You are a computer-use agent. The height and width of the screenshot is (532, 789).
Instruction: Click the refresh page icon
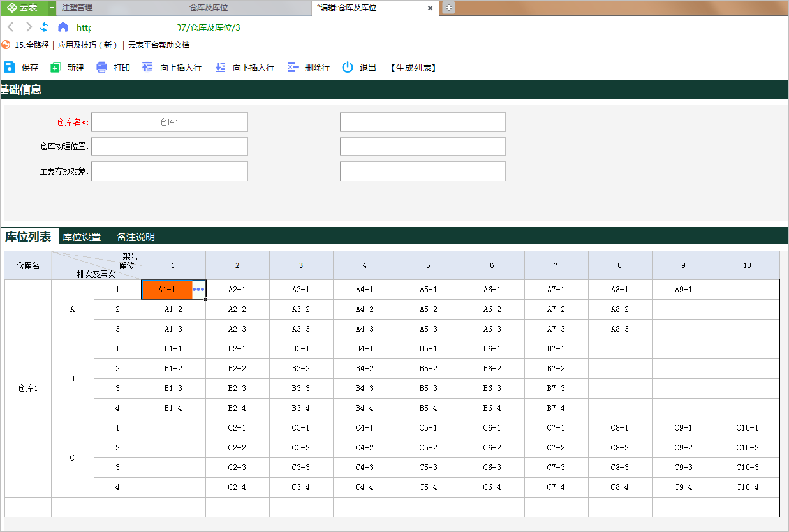[x=45, y=27]
